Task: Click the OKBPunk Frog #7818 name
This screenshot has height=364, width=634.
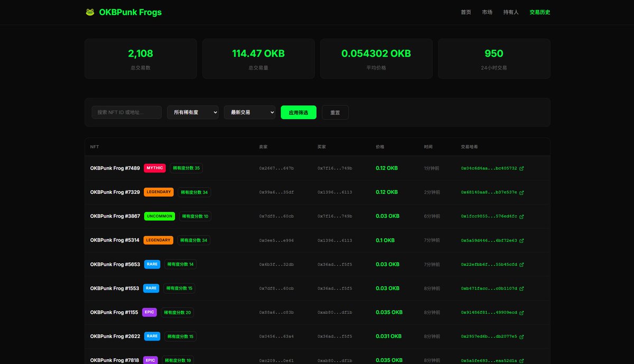Action: pyautogui.click(x=115, y=360)
